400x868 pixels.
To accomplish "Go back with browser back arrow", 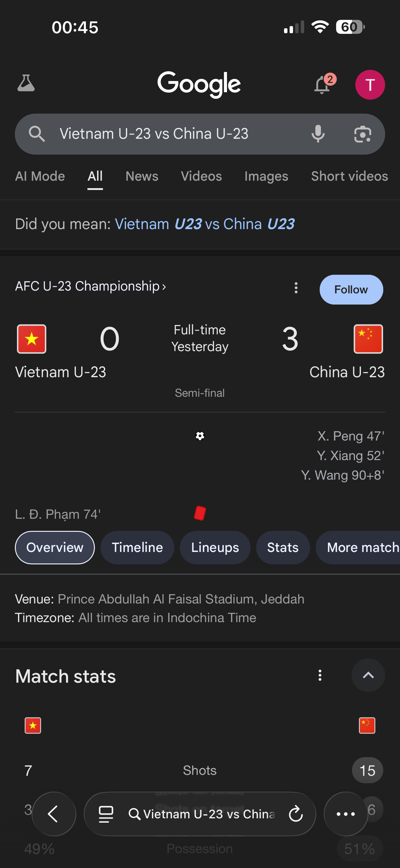I will pos(54,814).
